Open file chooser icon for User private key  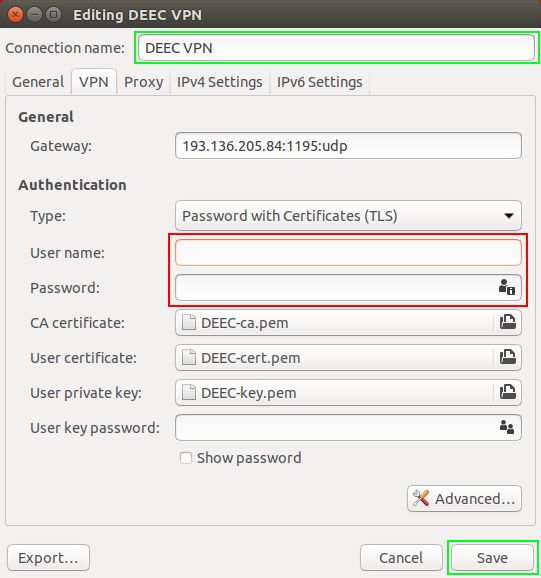point(507,392)
